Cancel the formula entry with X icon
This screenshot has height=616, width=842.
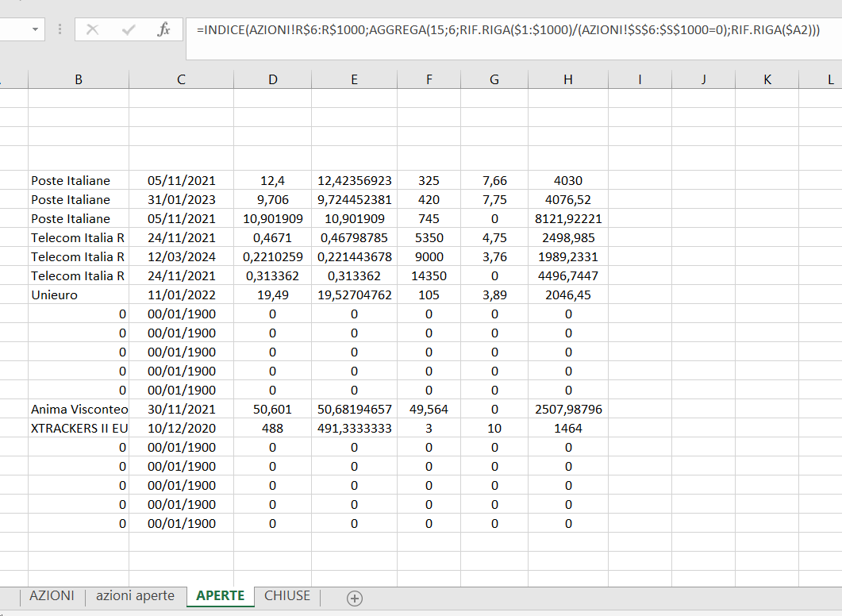[92, 29]
